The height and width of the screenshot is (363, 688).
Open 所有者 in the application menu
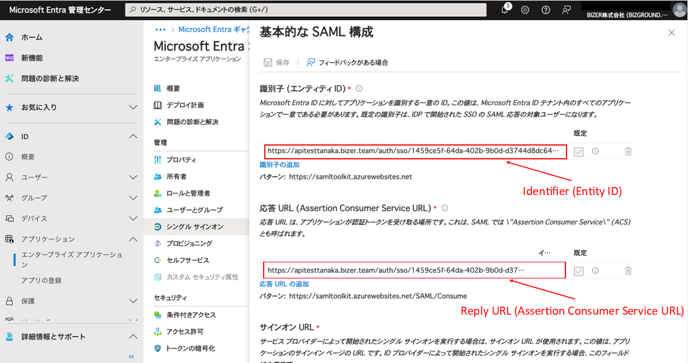[176, 176]
